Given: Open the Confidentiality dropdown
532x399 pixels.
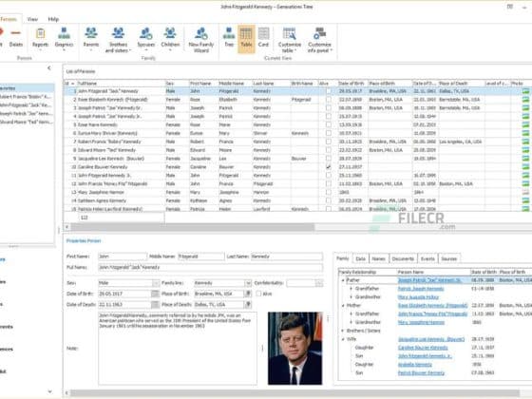Looking at the screenshot, I should tap(319, 283).
